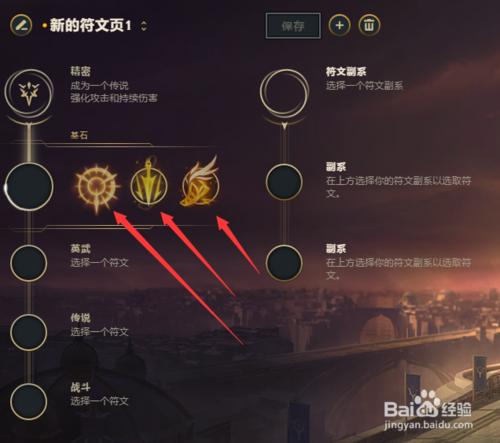Click the rune page name 新的符文页1
Screen dimensions: 500x443
(90, 25)
